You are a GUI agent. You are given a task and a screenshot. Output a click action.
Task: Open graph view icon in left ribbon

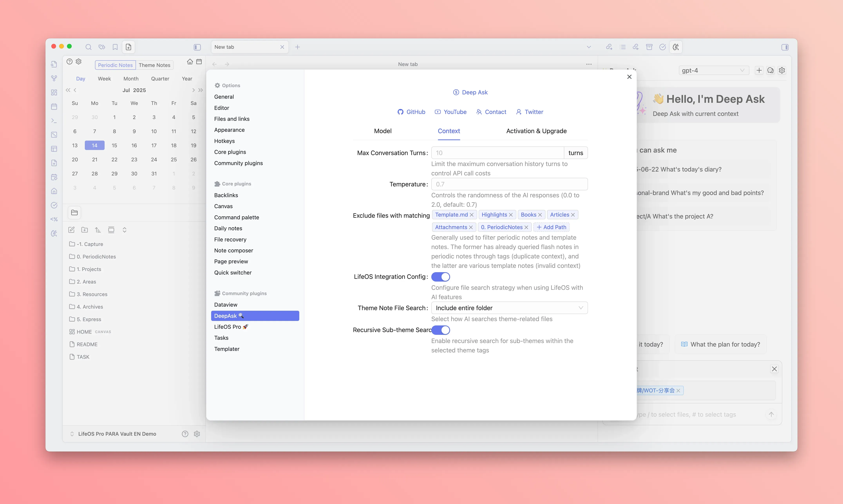[54, 79]
